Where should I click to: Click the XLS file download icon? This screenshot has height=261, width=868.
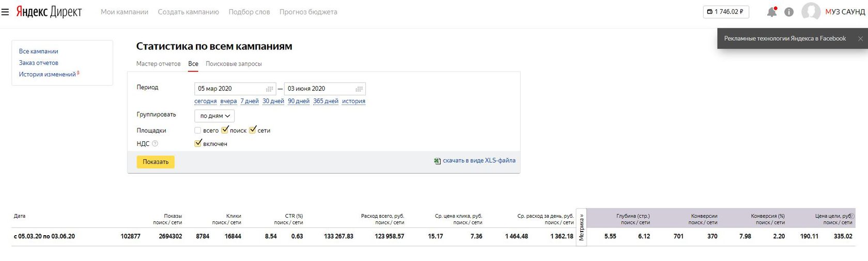tap(438, 161)
